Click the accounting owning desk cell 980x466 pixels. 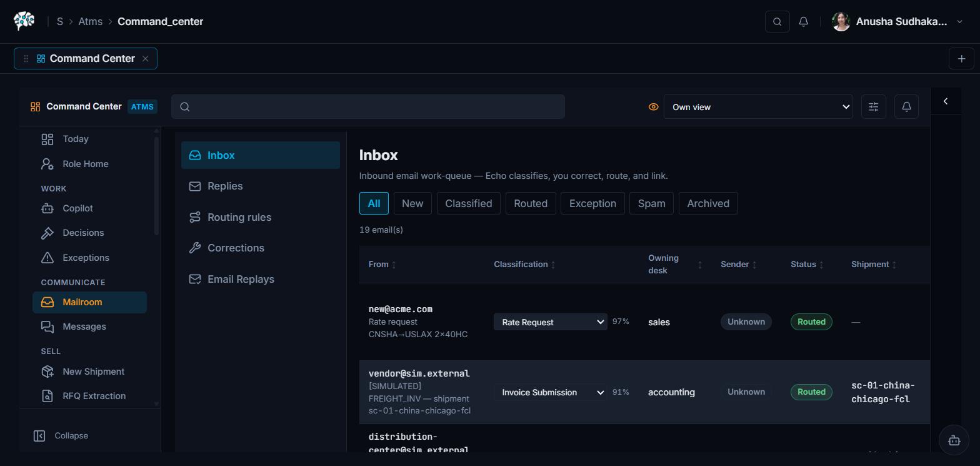pyautogui.click(x=671, y=392)
